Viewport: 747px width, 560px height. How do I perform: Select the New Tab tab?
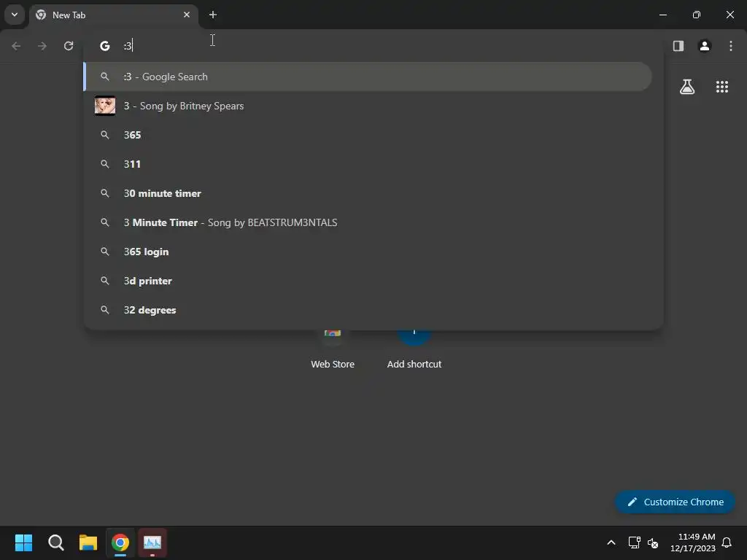tap(113, 15)
